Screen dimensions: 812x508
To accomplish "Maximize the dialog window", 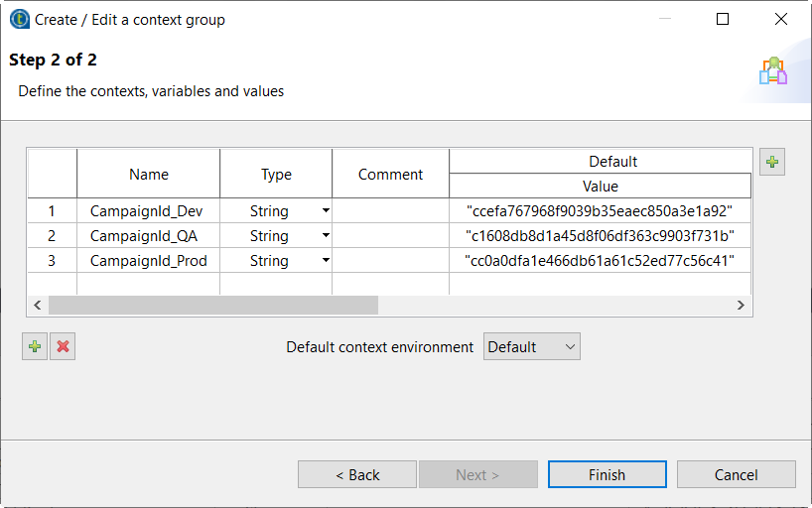I will click(x=723, y=19).
